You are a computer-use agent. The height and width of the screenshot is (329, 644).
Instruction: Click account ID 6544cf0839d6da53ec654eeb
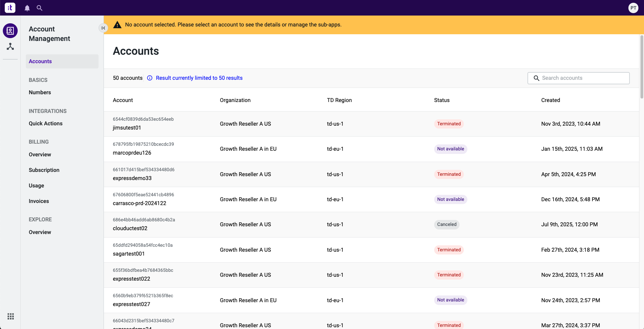(143, 119)
